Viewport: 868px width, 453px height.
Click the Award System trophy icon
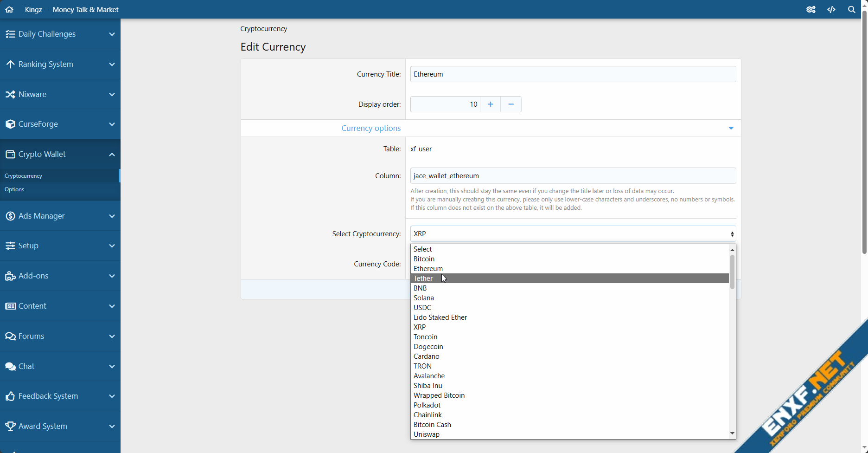(x=10, y=426)
